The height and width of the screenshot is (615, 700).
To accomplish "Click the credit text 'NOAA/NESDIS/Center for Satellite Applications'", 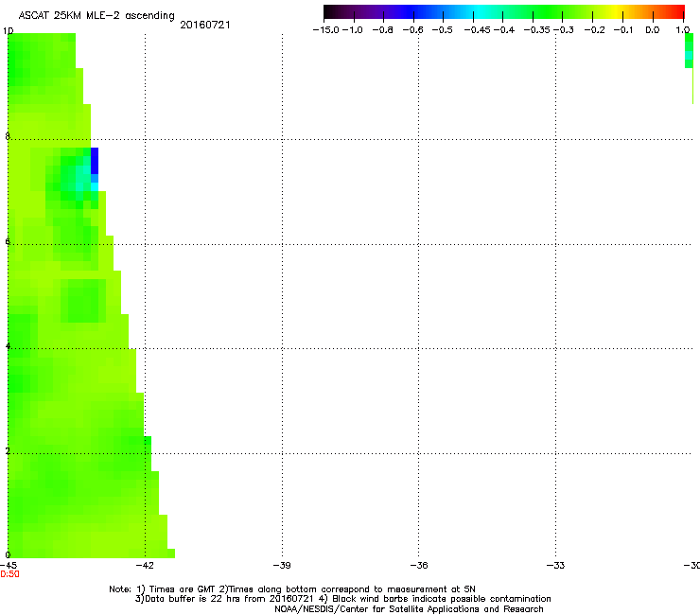I will pyautogui.click(x=409, y=609).
